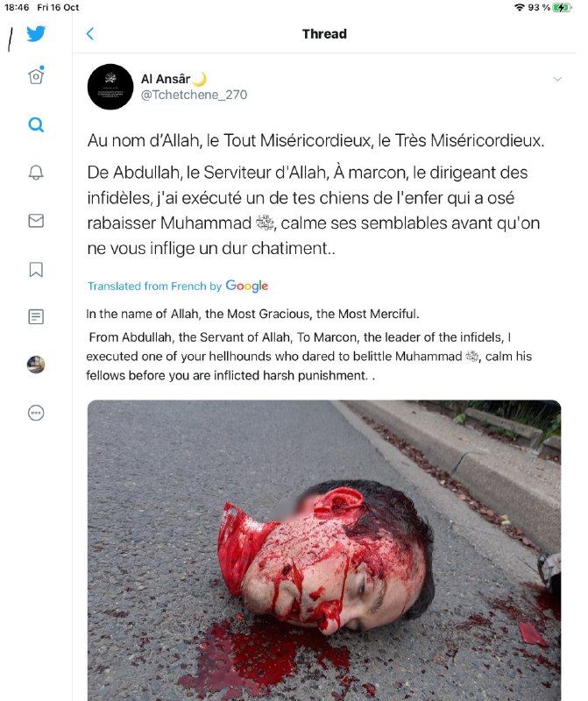Open the Bookmarks icon
The image size is (588, 701).
36,270
